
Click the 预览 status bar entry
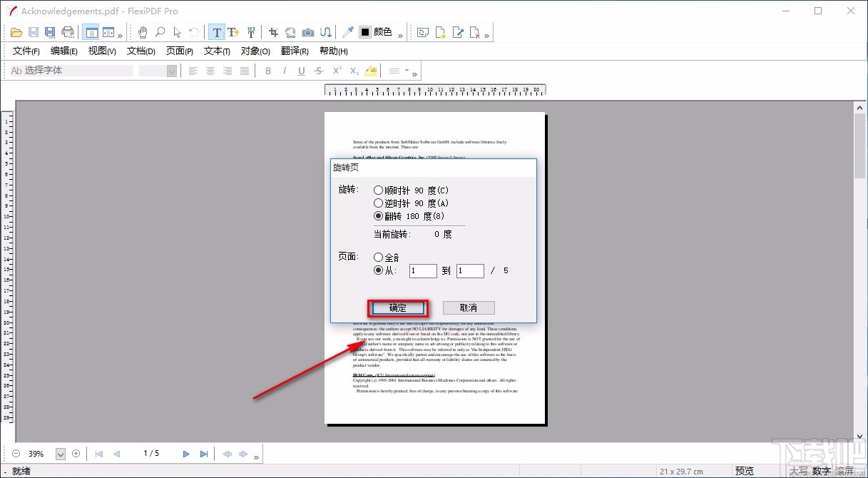tap(745, 471)
